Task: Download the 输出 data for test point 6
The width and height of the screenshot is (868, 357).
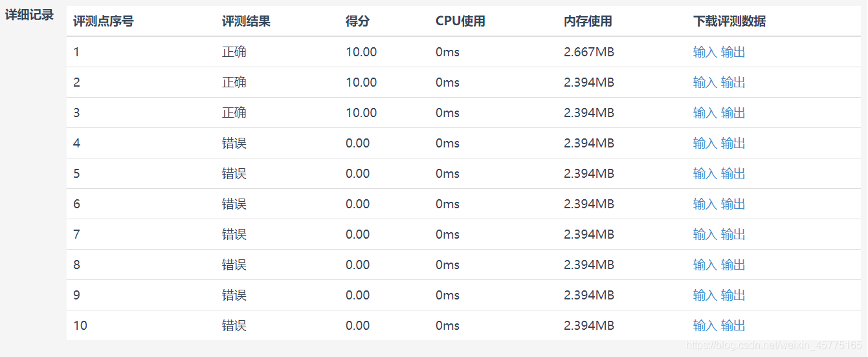Action: pos(733,204)
